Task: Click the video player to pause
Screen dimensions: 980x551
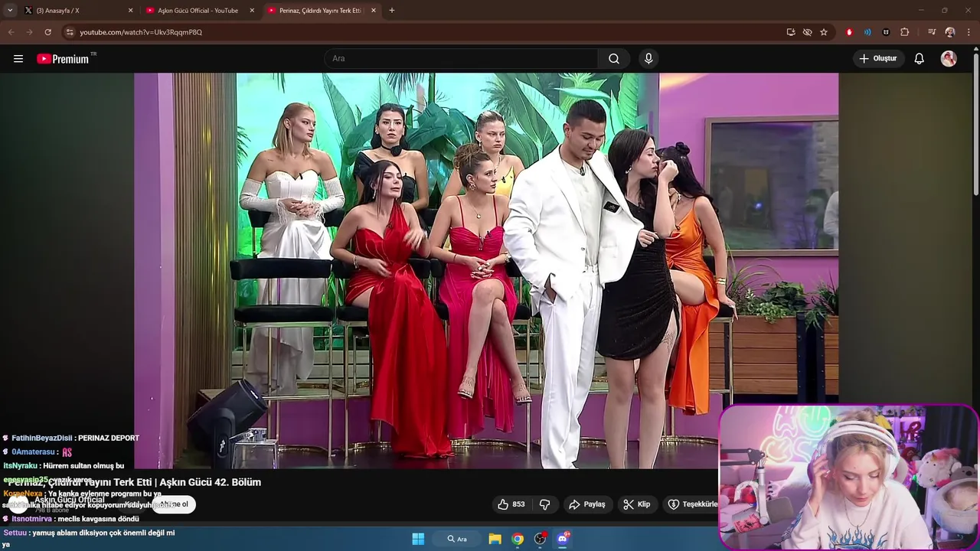Action: 486,270
